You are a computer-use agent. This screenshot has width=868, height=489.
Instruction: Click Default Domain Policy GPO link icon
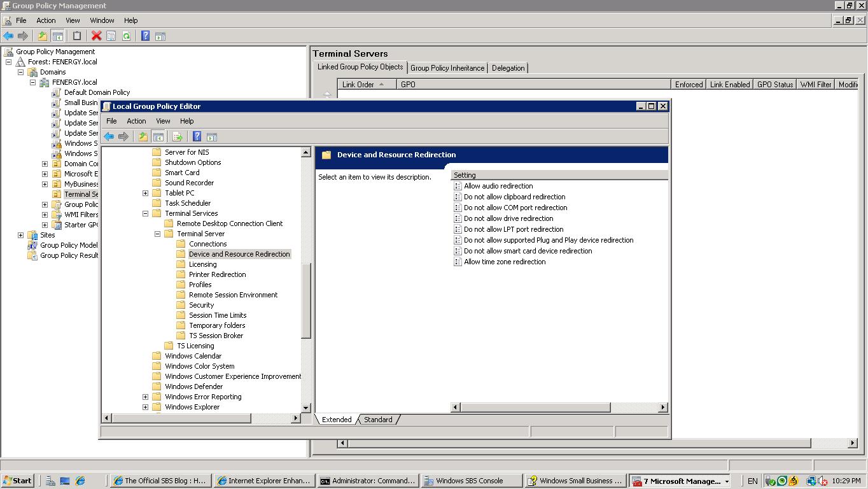pyautogui.click(x=57, y=92)
